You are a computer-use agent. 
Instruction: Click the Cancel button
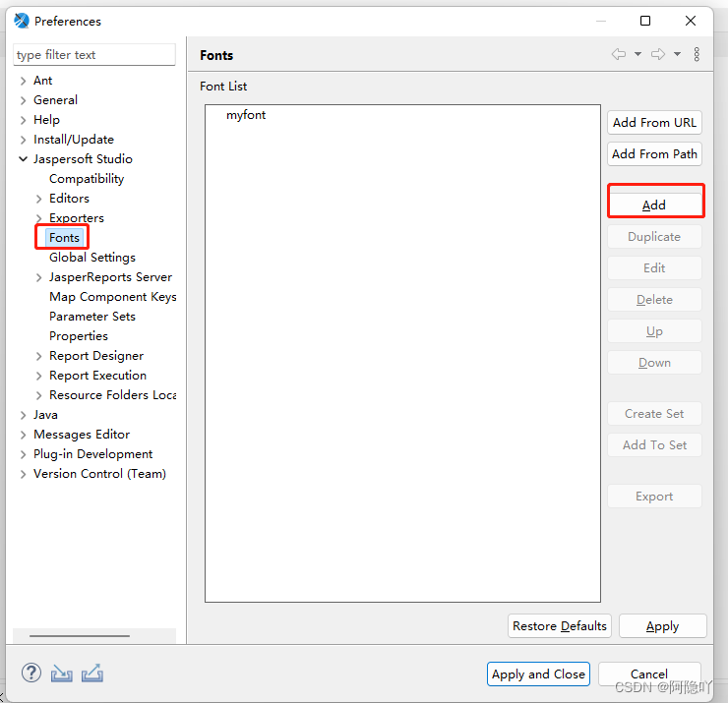(x=649, y=674)
